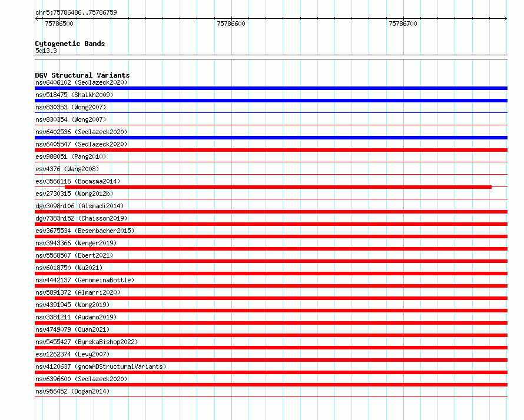Click the 75786600 ruler position
The image size is (524, 420).
click(231, 24)
